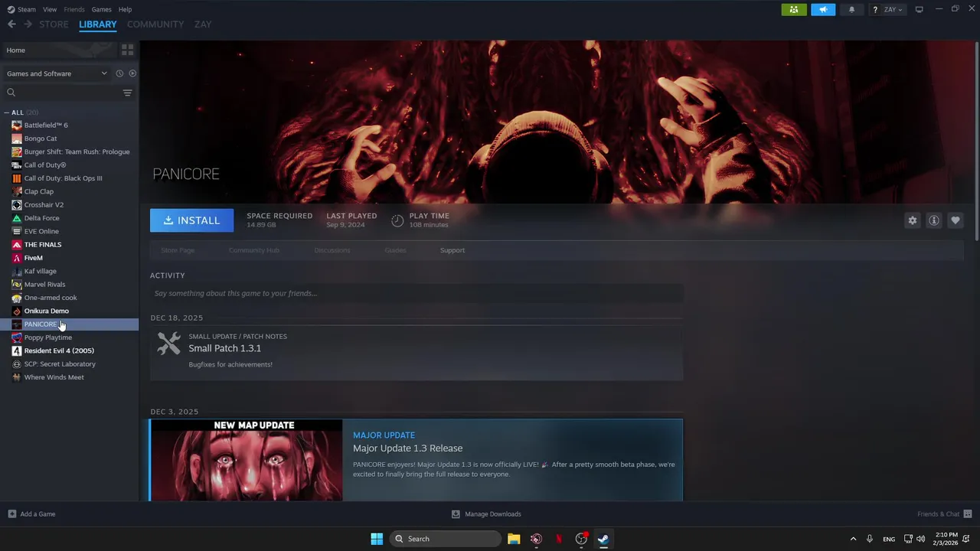Open the Community Hub link

pyautogui.click(x=254, y=250)
